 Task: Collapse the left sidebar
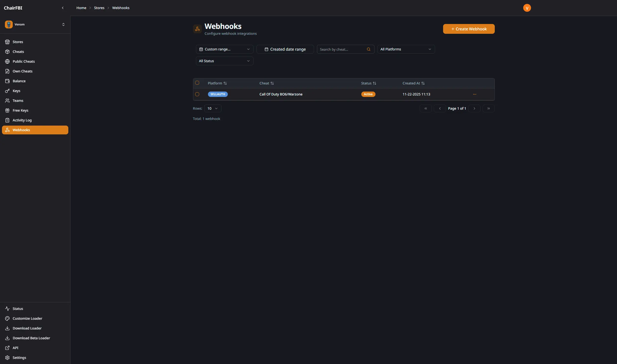pyautogui.click(x=63, y=8)
